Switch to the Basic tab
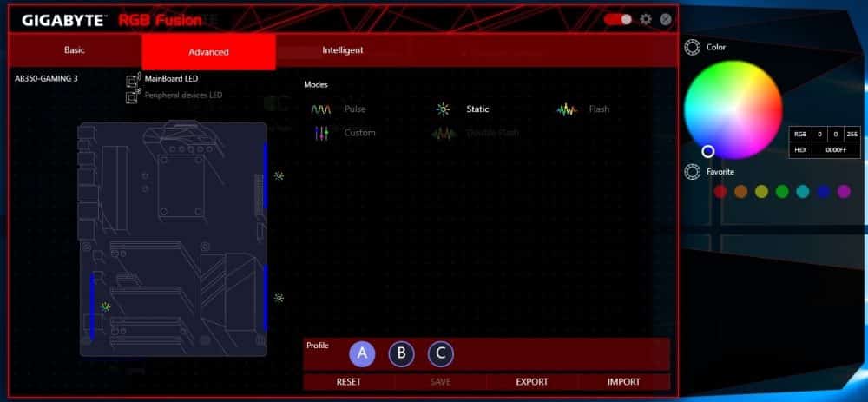Viewport: 868px width, 402px height. [75, 49]
